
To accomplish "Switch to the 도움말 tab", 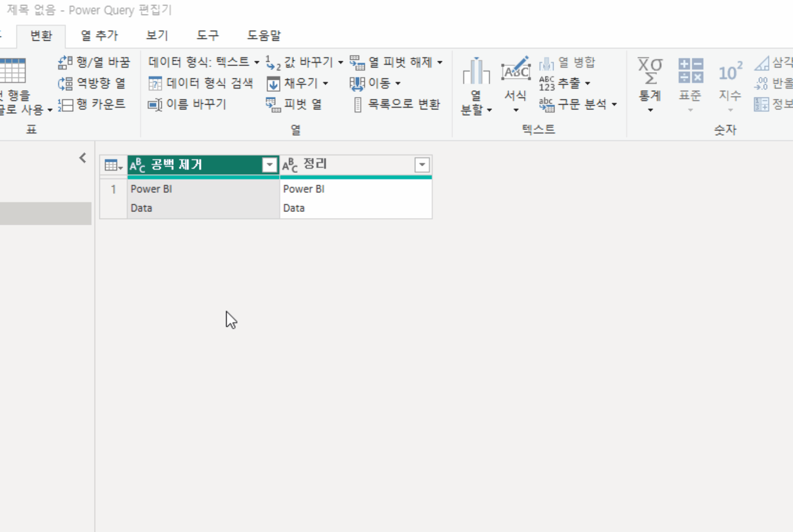I will coord(264,36).
